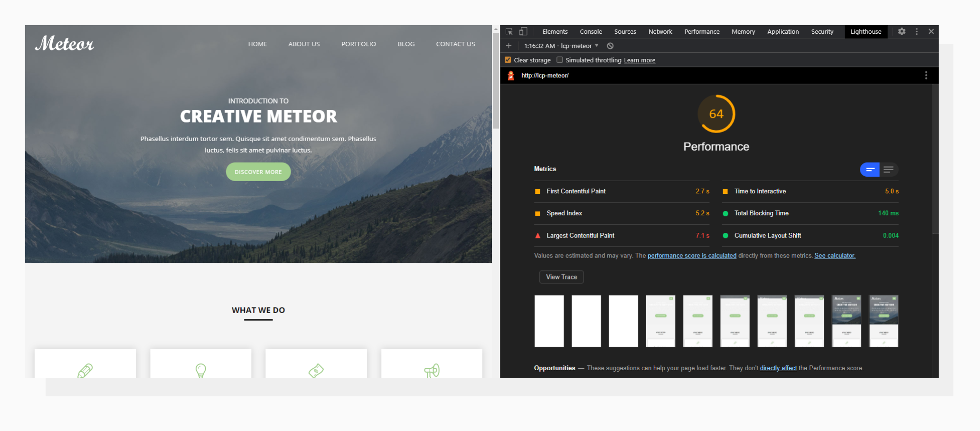Switch metrics to collapsed single-column view icon
Screen dimensions: 980x431
point(888,169)
